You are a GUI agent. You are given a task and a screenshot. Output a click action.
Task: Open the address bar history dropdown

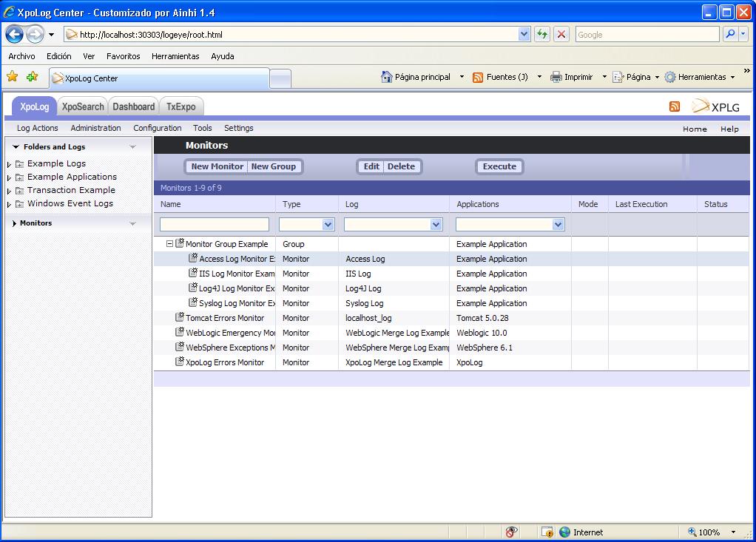click(x=524, y=34)
